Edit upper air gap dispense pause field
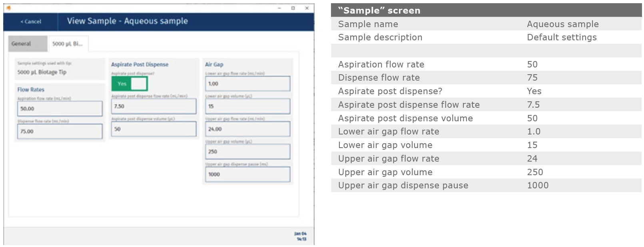The height and width of the screenshot is (247, 644). [248, 174]
